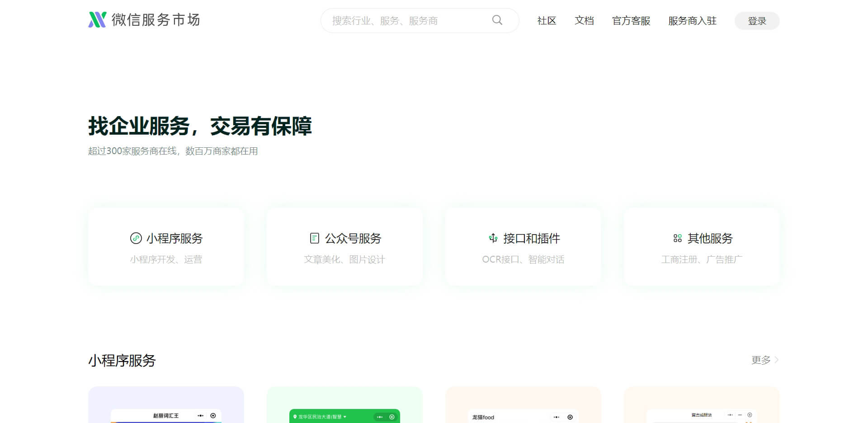Click the more dots icon on the 赵丽词汇王 card
This screenshot has width=868, height=423.
coord(200,416)
